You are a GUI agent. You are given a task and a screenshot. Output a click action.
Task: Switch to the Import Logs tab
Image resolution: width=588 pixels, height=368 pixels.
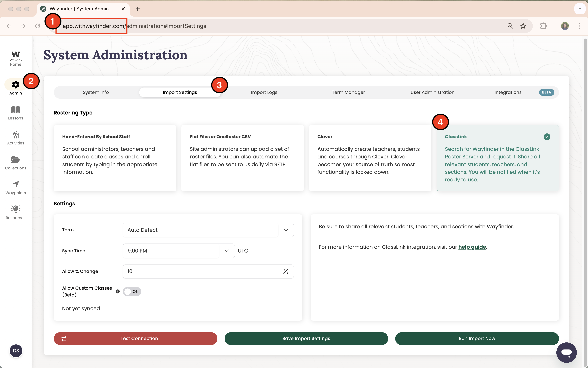tap(264, 92)
